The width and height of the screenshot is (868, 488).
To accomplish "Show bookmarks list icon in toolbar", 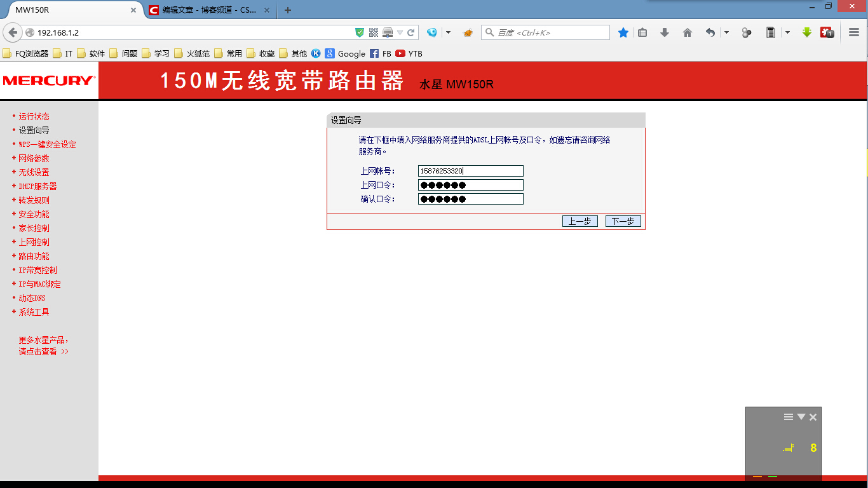I will click(x=642, y=32).
